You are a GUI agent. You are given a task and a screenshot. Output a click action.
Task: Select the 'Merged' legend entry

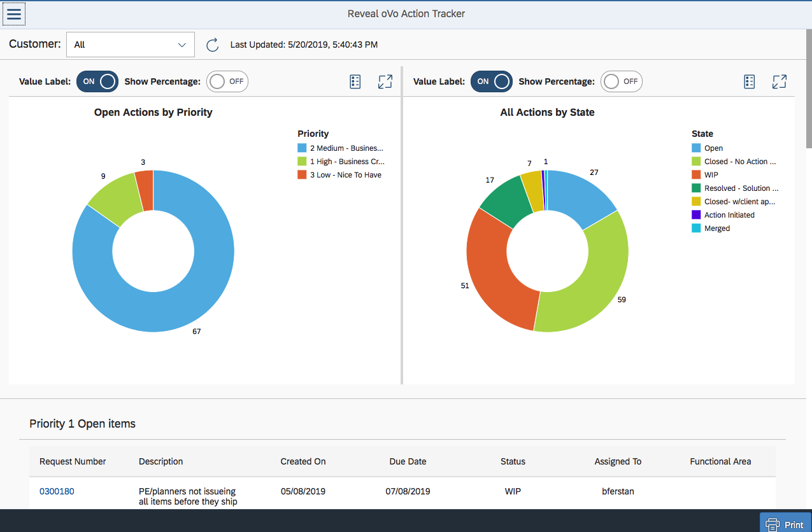pos(715,228)
